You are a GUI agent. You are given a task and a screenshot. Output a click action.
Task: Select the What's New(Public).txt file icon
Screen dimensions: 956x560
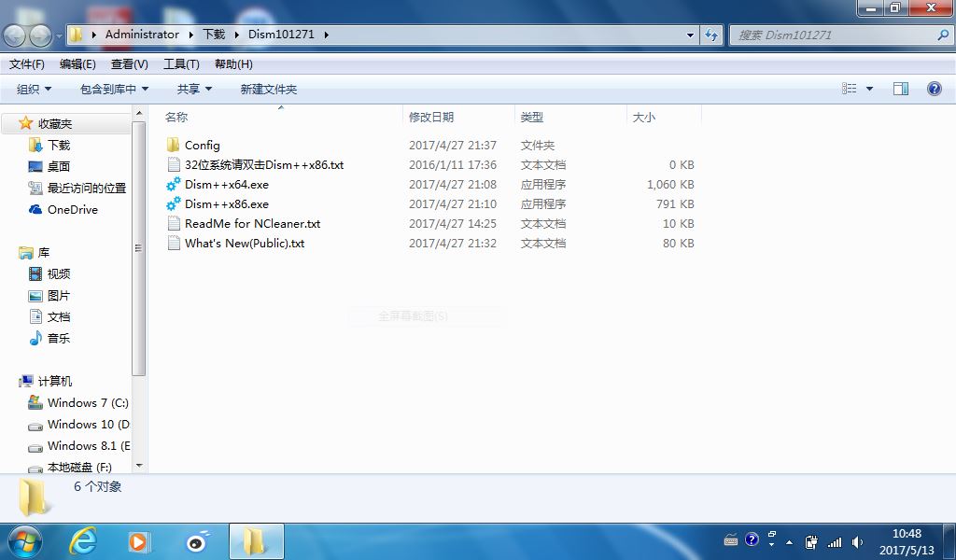click(174, 244)
